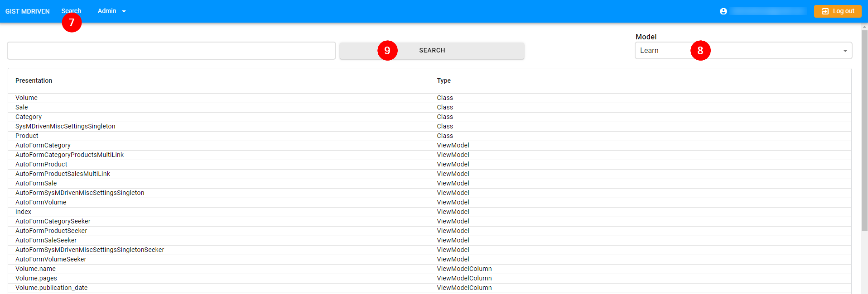Select the Volume class row
Viewport: 868px width, 294px height.
pos(27,98)
